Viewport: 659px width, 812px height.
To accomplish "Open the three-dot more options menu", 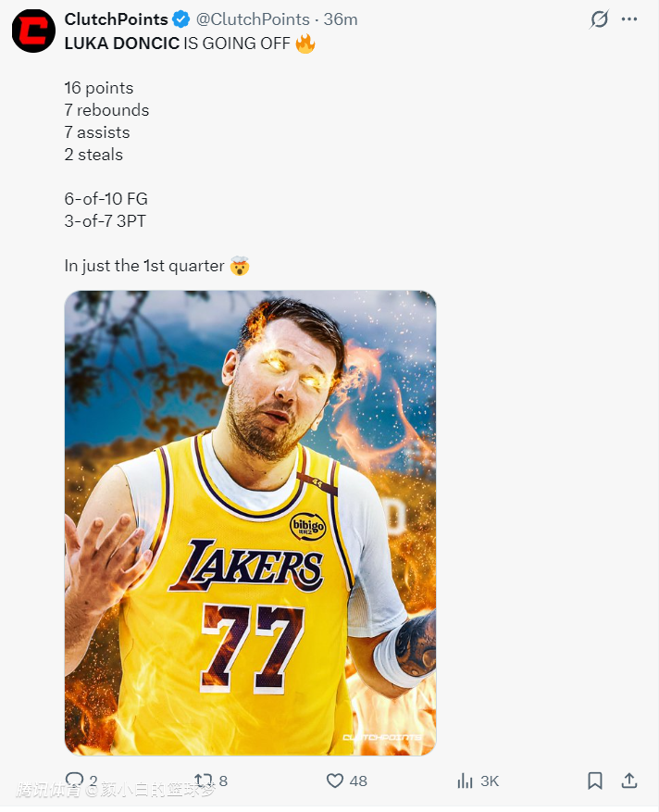I will [x=629, y=19].
